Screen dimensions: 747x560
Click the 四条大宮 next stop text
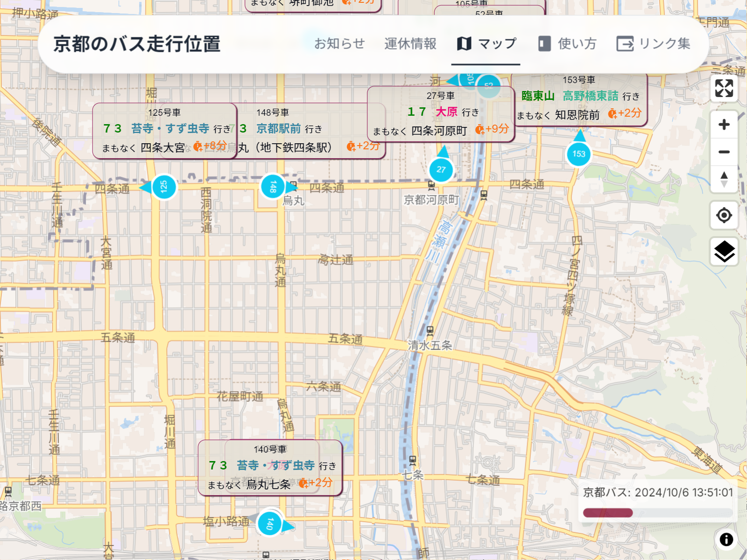coord(163,148)
